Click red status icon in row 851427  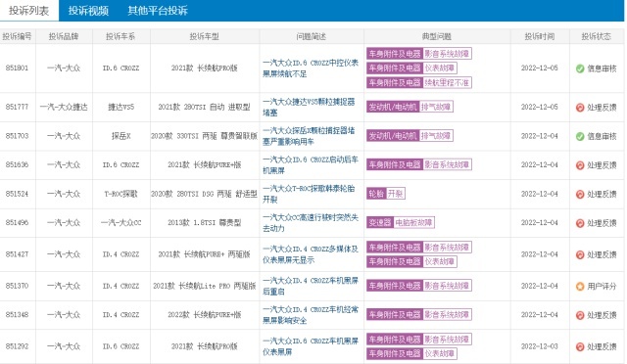click(x=580, y=254)
